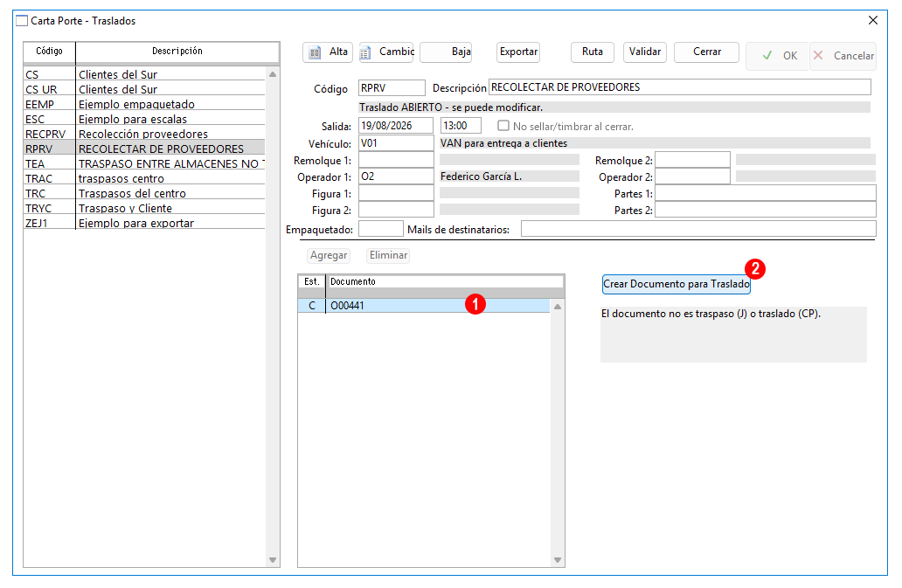Click the green OK checkmark button
This screenshot has width=902, height=588.
click(778, 56)
